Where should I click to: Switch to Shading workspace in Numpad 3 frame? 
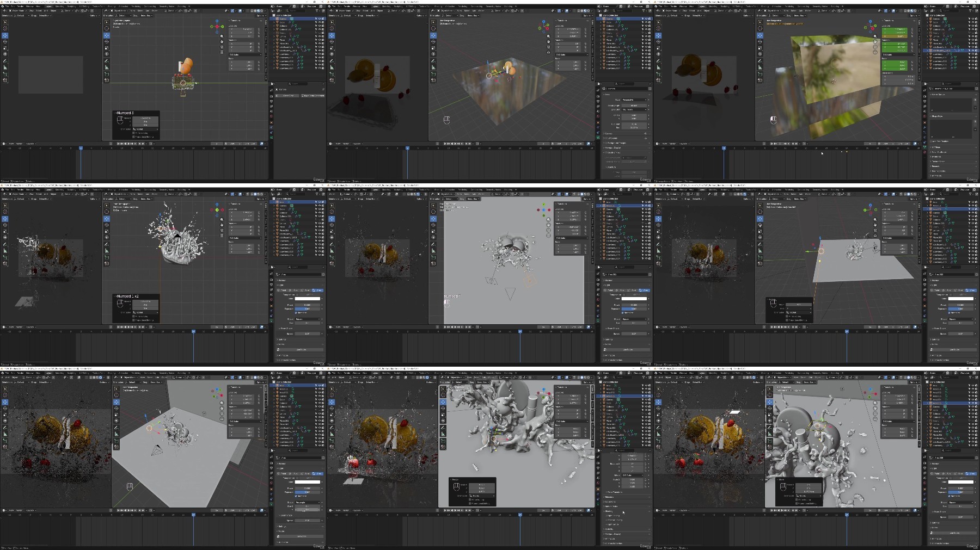click(x=112, y=7)
